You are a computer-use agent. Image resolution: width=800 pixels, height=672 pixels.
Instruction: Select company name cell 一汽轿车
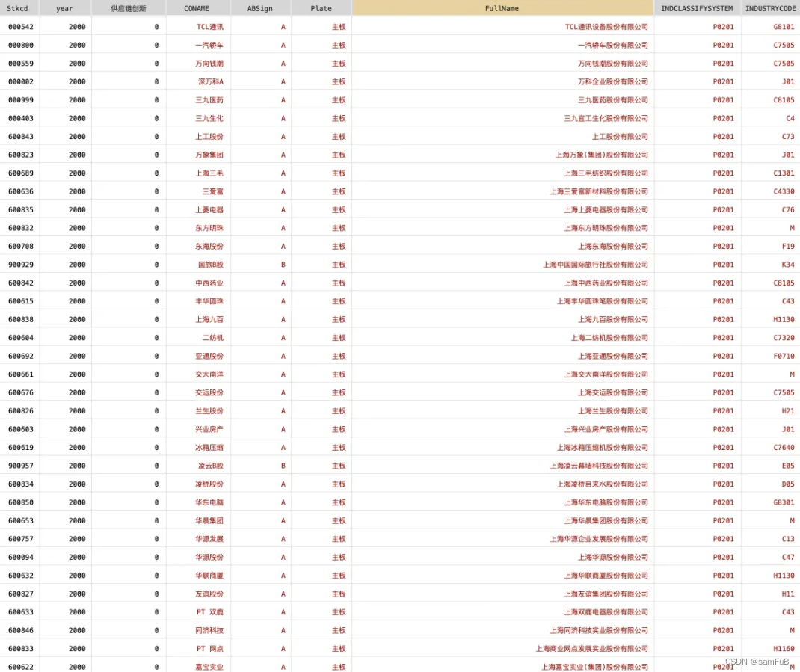pyautogui.click(x=209, y=45)
